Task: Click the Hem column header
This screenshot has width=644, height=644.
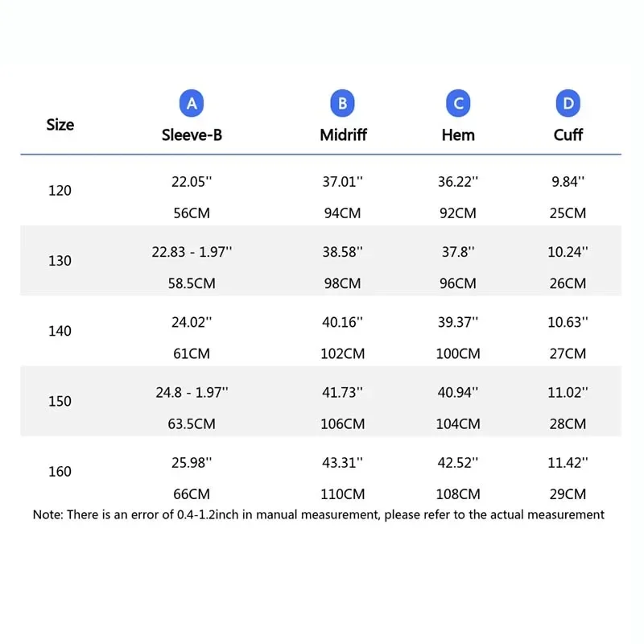Action: (x=458, y=135)
